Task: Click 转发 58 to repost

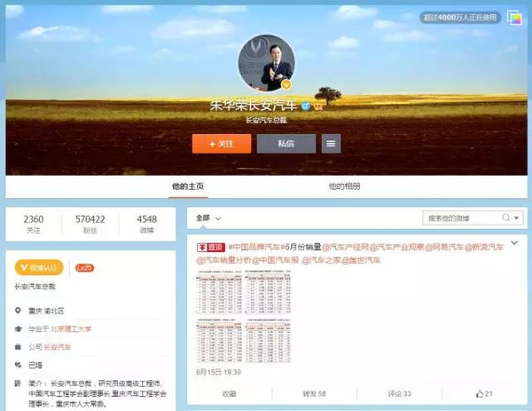Action: click(314, 393)
